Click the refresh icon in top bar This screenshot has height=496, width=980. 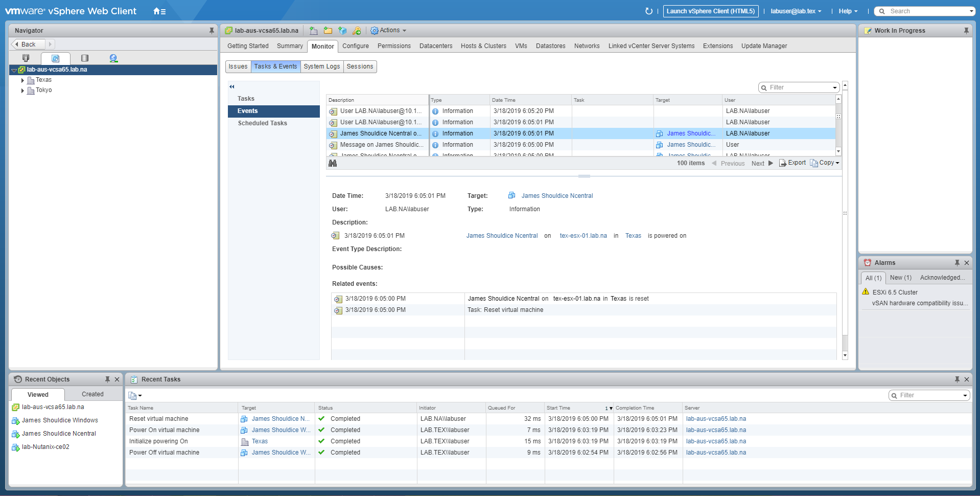(x=649, y=11)
